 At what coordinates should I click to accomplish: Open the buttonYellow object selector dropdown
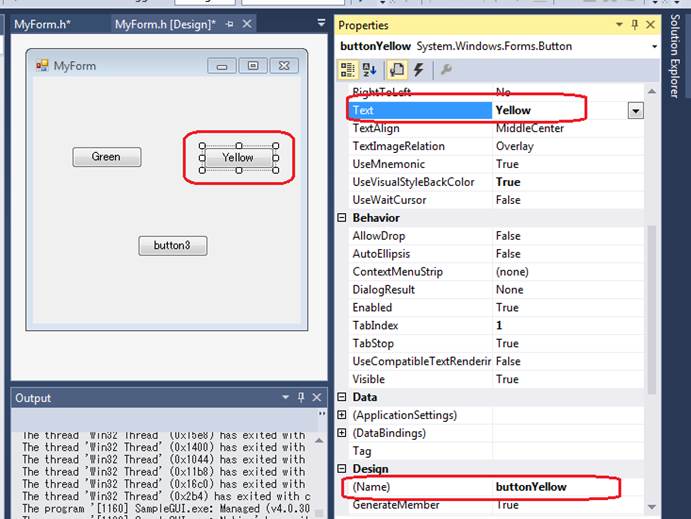(x=654, y=47)
